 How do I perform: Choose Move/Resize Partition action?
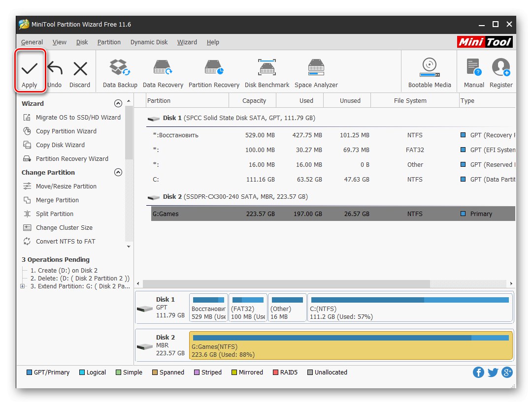click(x=66, y=186)
